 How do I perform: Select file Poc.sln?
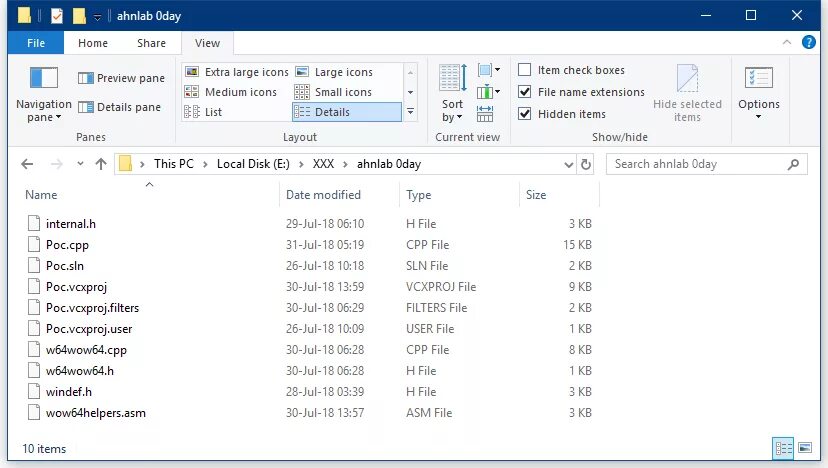tap(64, 266)
